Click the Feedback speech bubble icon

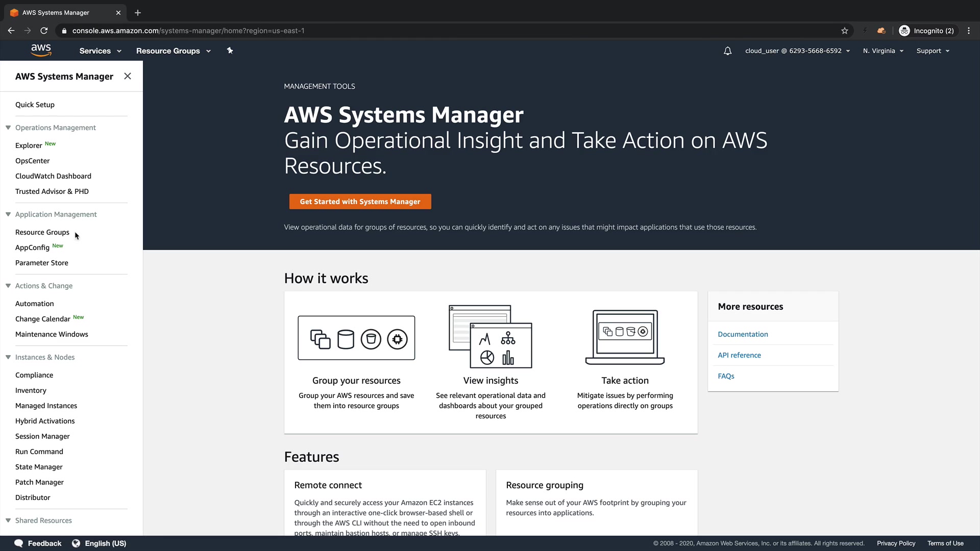coord(19,543)
